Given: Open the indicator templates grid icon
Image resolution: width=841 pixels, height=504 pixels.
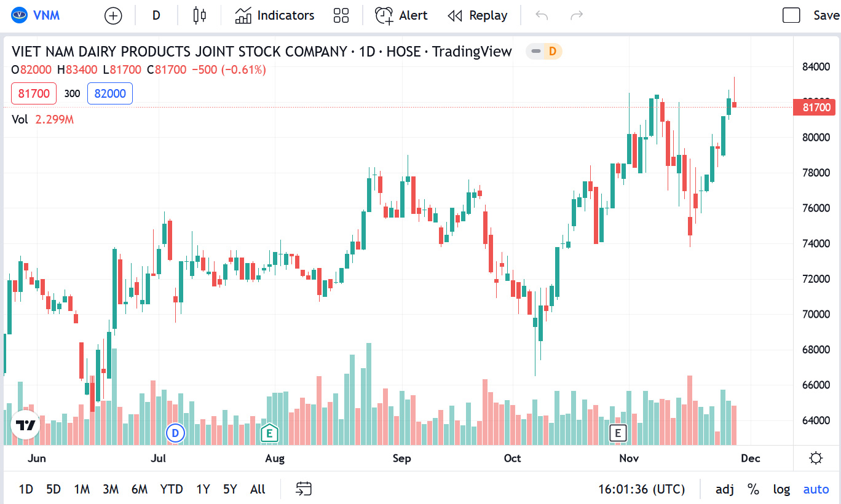Looking at the screenshot, I should [x=341, y=16].
